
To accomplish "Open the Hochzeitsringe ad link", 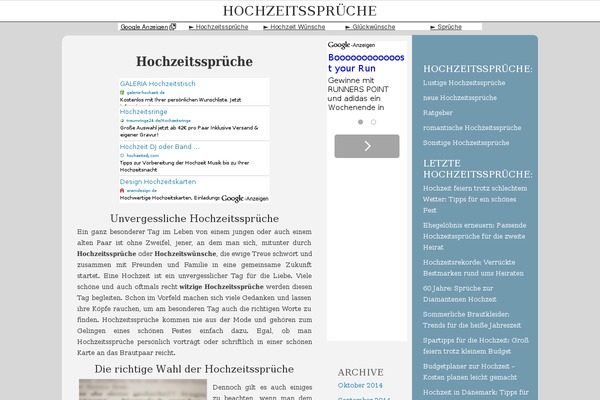I will coord(143,111).
